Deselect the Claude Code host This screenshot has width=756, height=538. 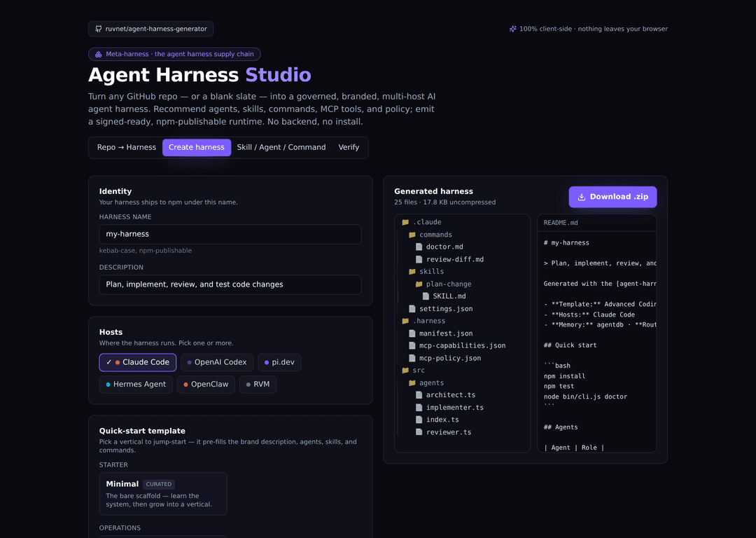[137, 362]
